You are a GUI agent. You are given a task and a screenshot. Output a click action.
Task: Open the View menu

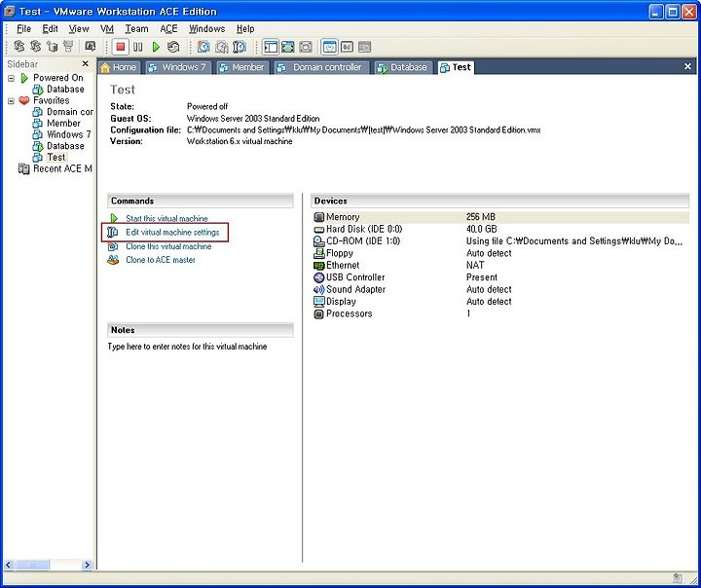79,29
